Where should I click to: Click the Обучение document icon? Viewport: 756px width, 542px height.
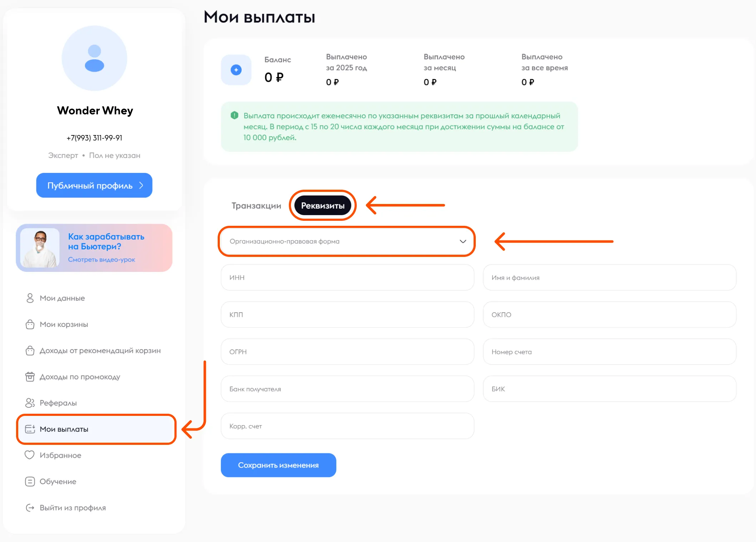[30, 481]
